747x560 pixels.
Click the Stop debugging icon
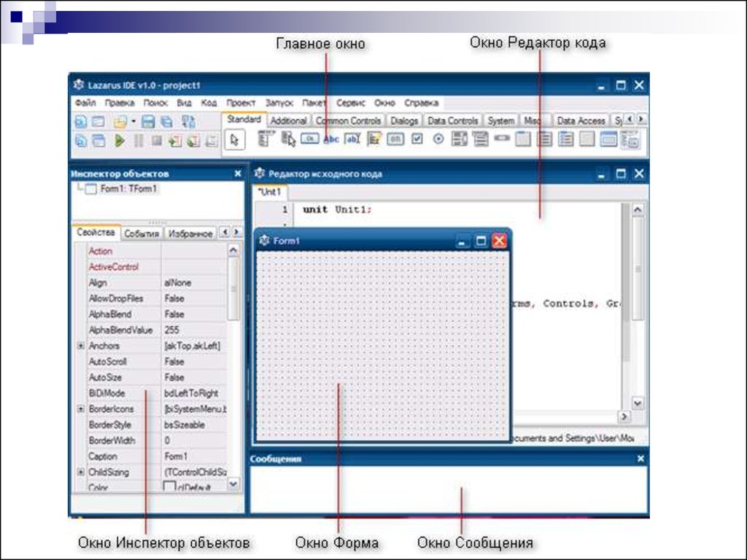point(156,141)
